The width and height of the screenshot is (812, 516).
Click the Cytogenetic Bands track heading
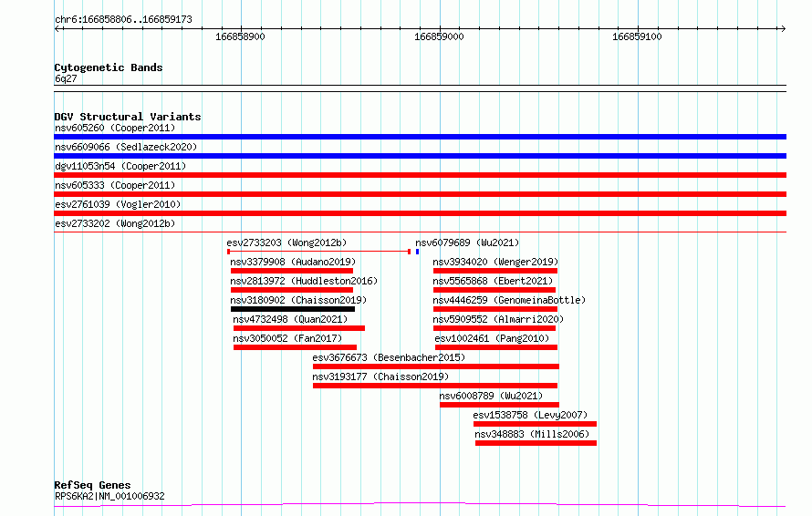tap(109, 67)
